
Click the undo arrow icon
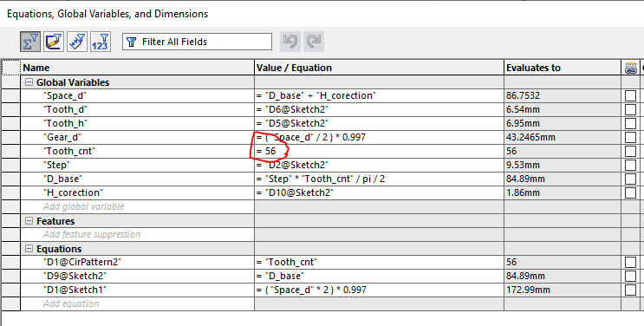pos(290,42)
